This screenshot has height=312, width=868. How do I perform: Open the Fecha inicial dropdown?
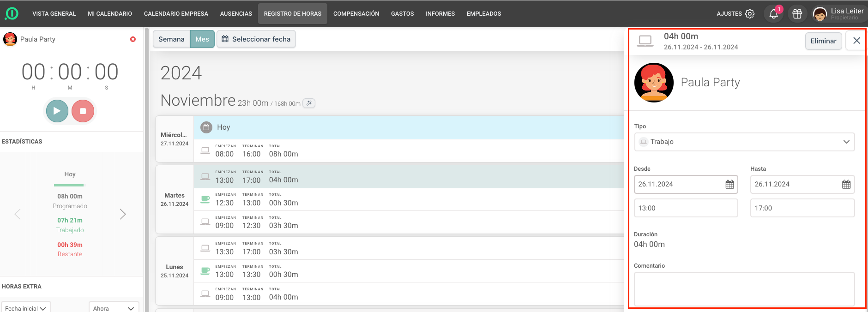pyautogui.click(x=26, y=308)
